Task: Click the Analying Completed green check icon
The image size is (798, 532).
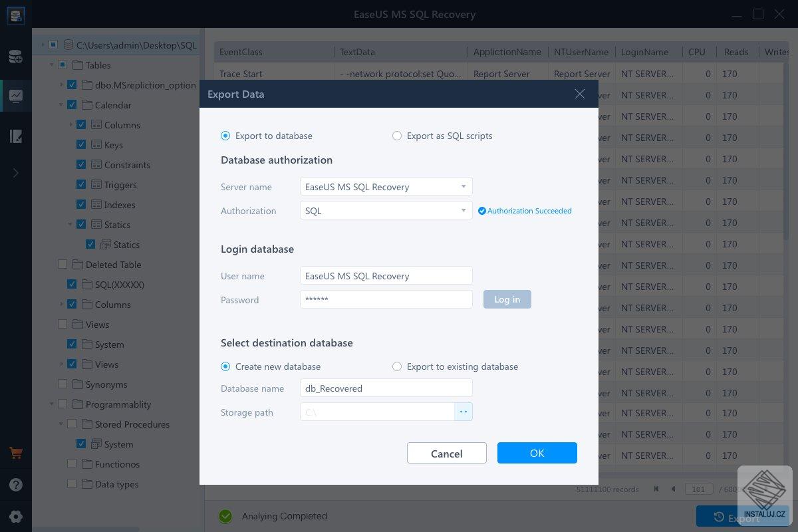Action: 225,516
